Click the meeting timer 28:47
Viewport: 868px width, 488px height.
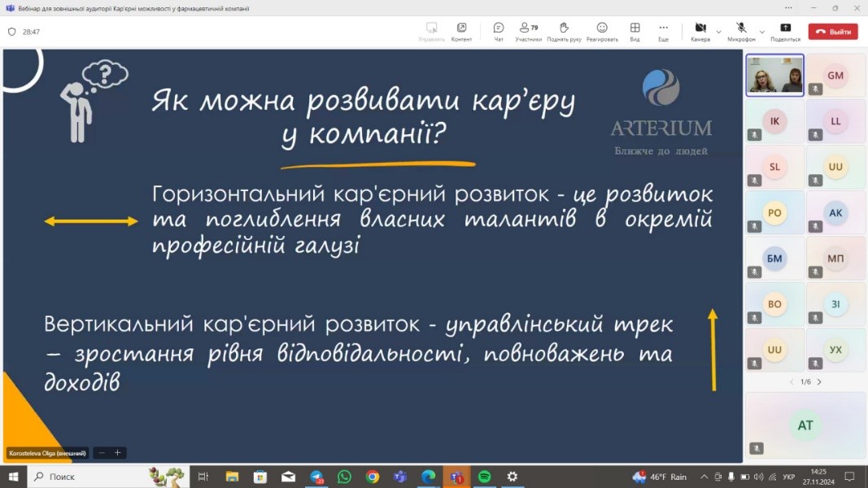(x=31, y=32)
